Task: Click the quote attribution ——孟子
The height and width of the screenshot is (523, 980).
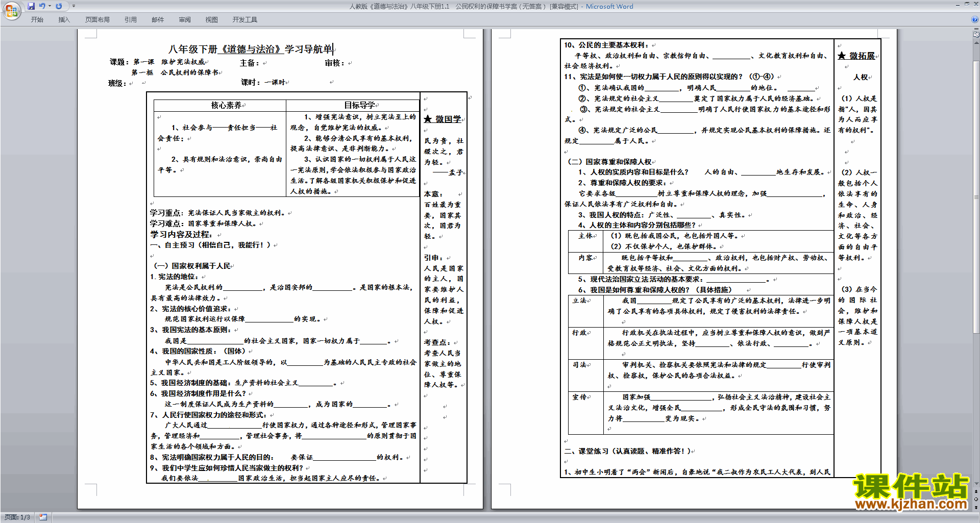Action: point(448,172)
